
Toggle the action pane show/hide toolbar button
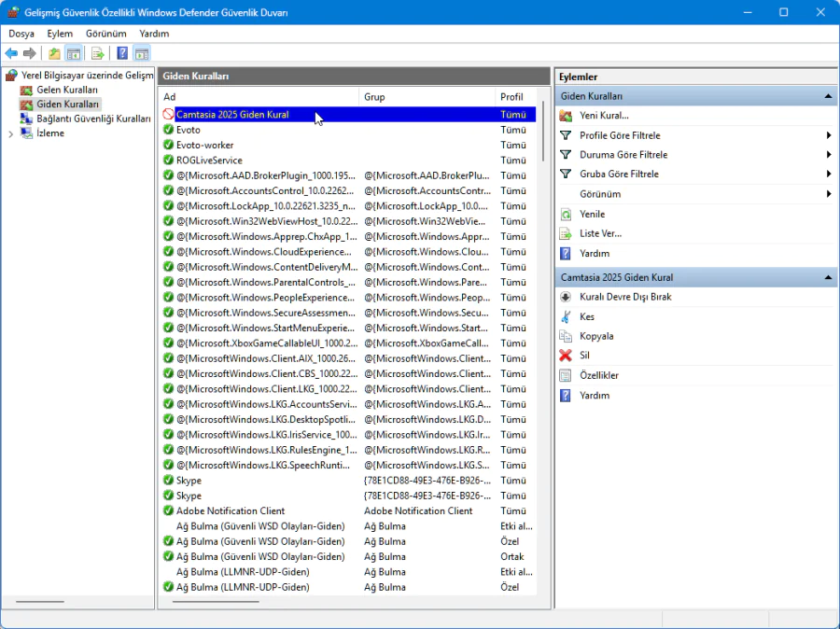[x=142, y=53]
